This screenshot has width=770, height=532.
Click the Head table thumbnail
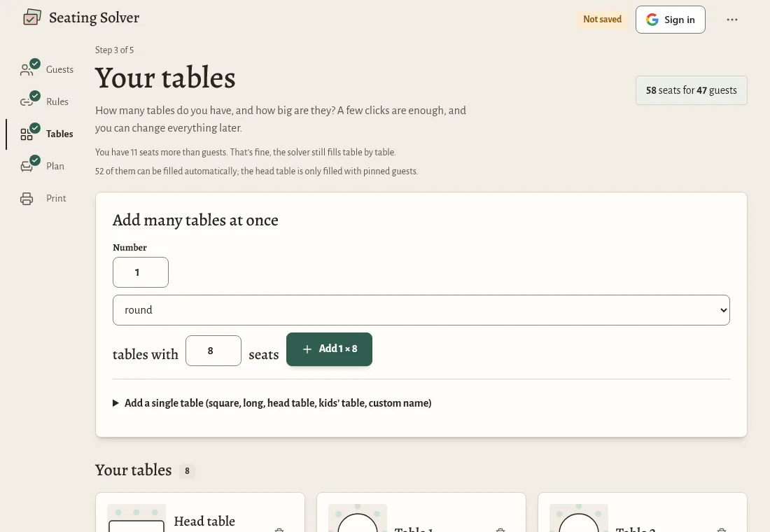coord(136,518)
